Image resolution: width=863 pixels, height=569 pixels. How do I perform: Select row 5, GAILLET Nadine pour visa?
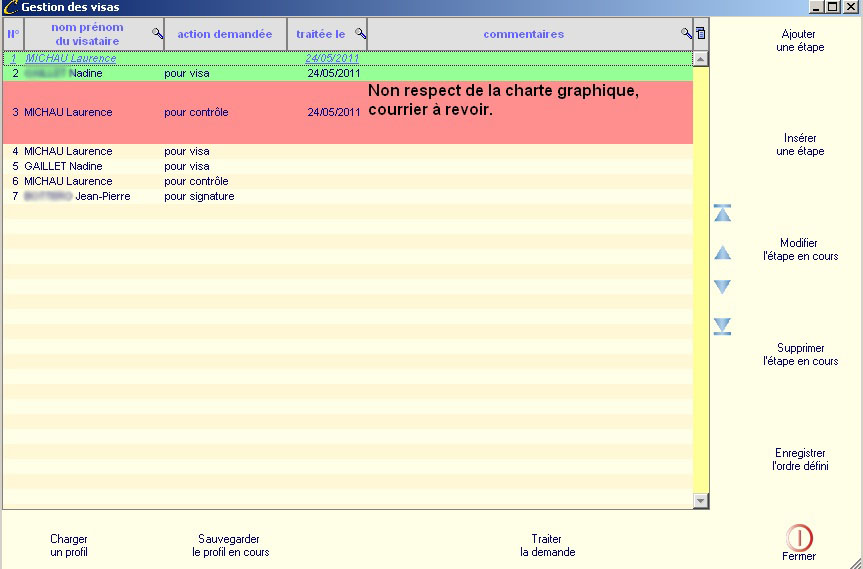pyautogui.click(x=200, y=166)
